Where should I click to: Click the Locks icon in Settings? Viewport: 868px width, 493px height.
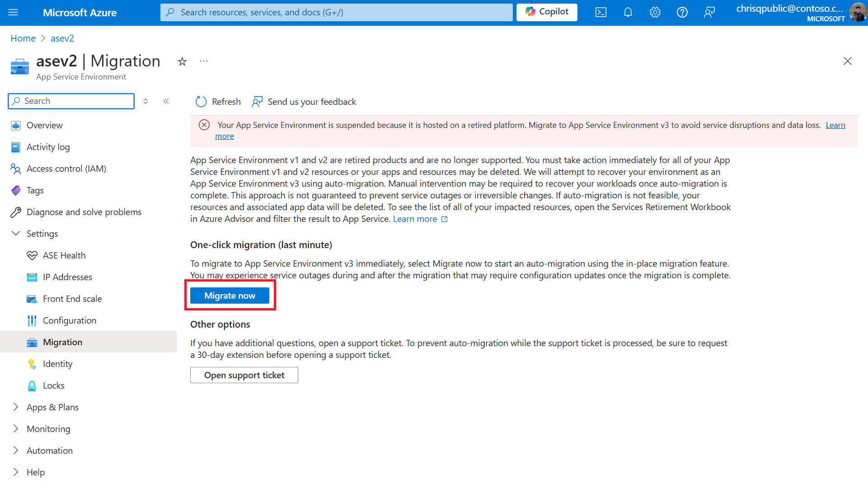(32, 385)
